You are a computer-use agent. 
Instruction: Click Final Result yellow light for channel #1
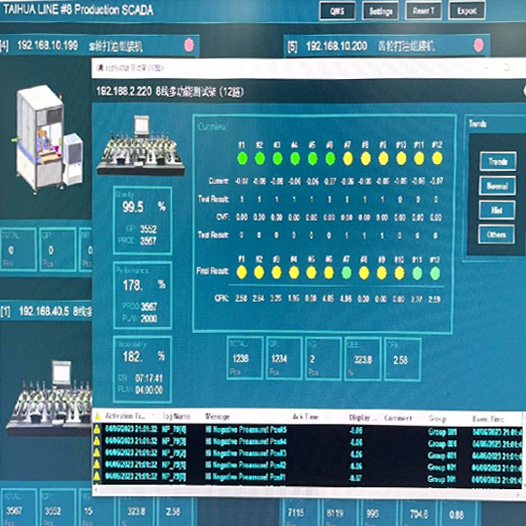[x=242, y=272]
